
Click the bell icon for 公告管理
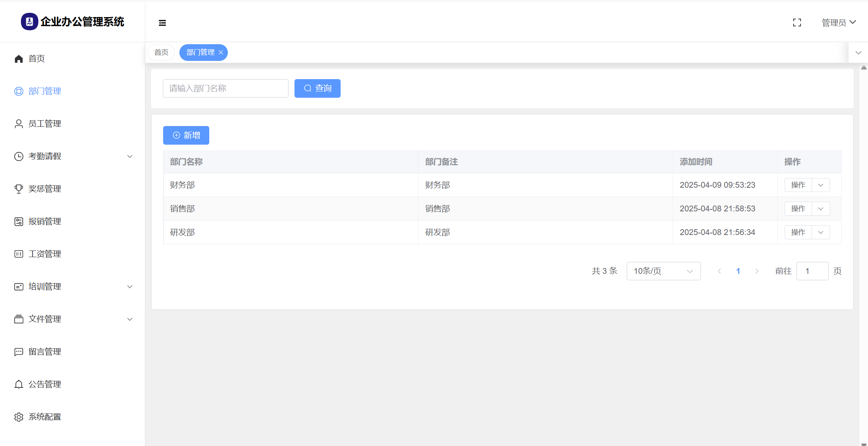coord(19,384)
